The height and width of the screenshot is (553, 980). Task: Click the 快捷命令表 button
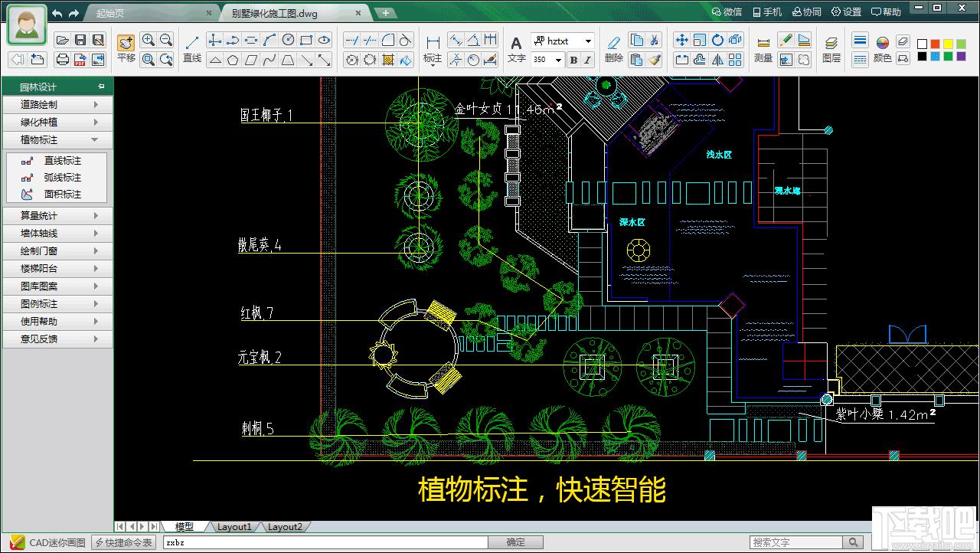click(x=124, y=542)
